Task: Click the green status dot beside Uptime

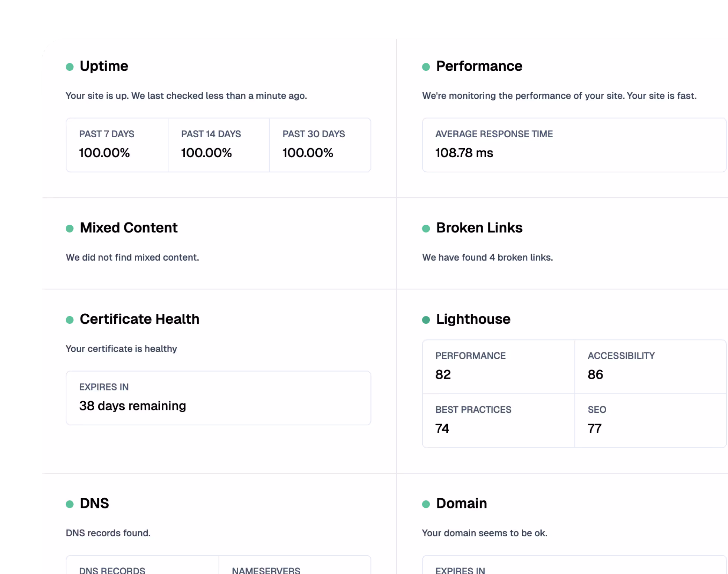Action: point(69,67)
